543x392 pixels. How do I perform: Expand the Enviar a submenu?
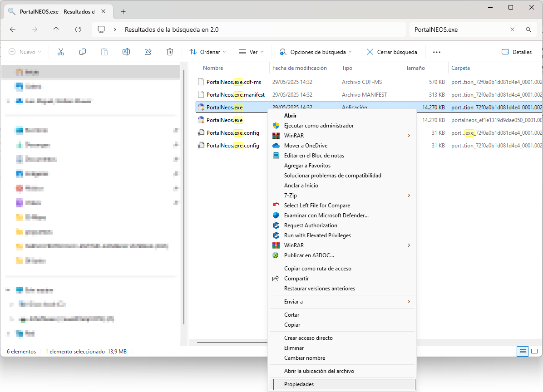[409, 302]
